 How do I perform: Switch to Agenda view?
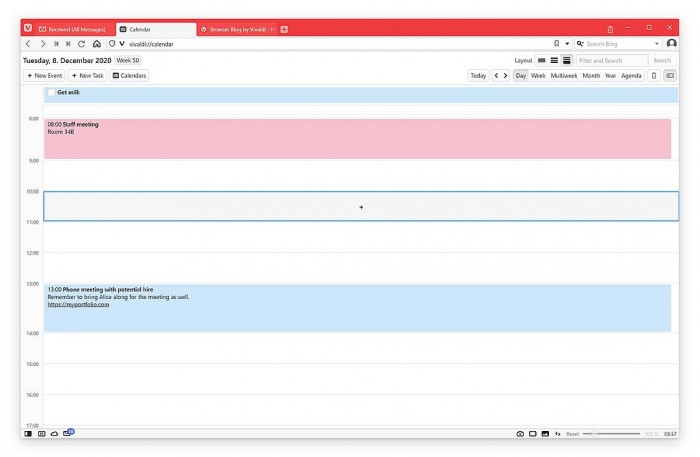[x=631, y=75]
